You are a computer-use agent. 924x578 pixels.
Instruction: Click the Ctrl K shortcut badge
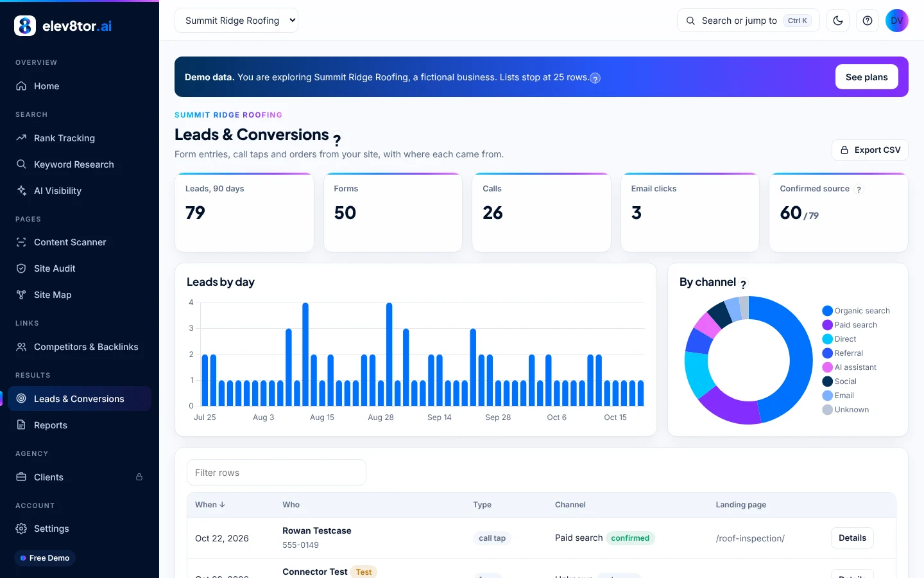click(798, 21)
